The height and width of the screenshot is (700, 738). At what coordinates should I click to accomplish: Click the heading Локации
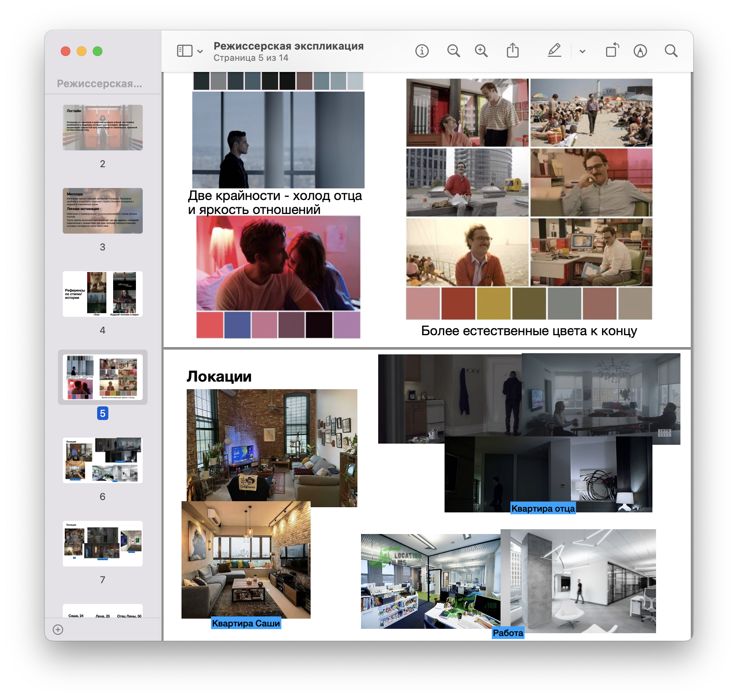(219, 376)
